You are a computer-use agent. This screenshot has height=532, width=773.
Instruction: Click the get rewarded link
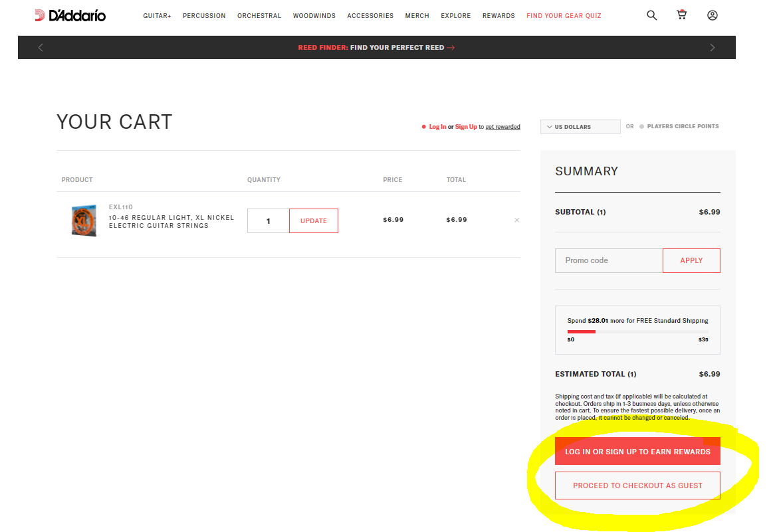tap(503, 127)
